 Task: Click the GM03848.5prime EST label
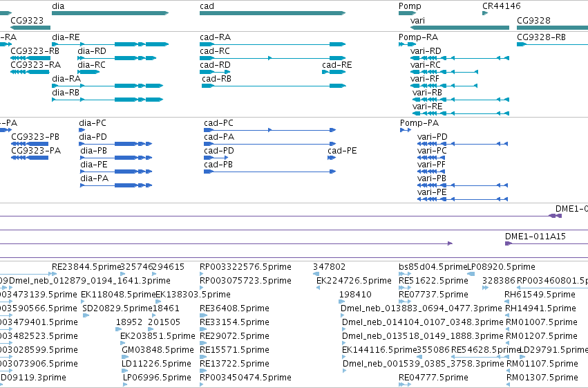click(158, 350)
